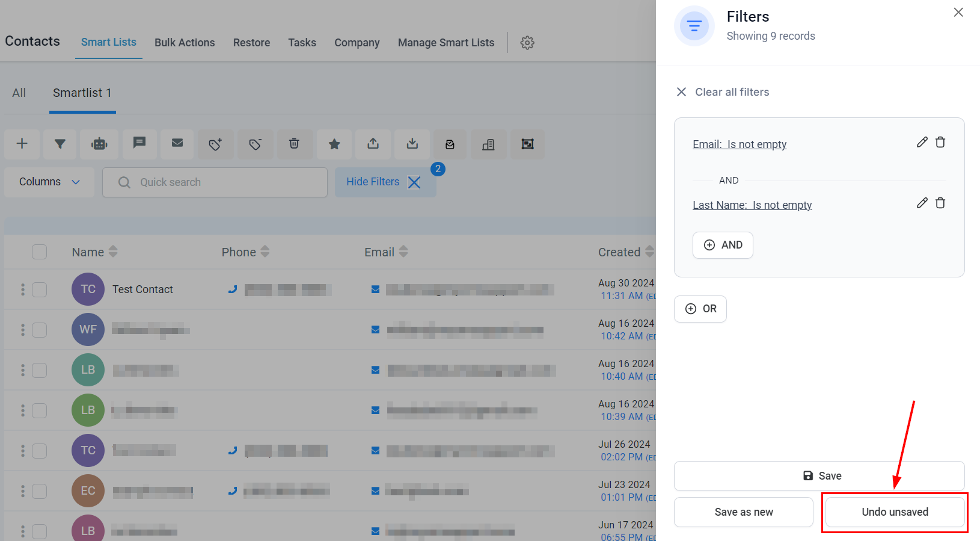Edit the Email filter with pencil icon

click(922, 142)
